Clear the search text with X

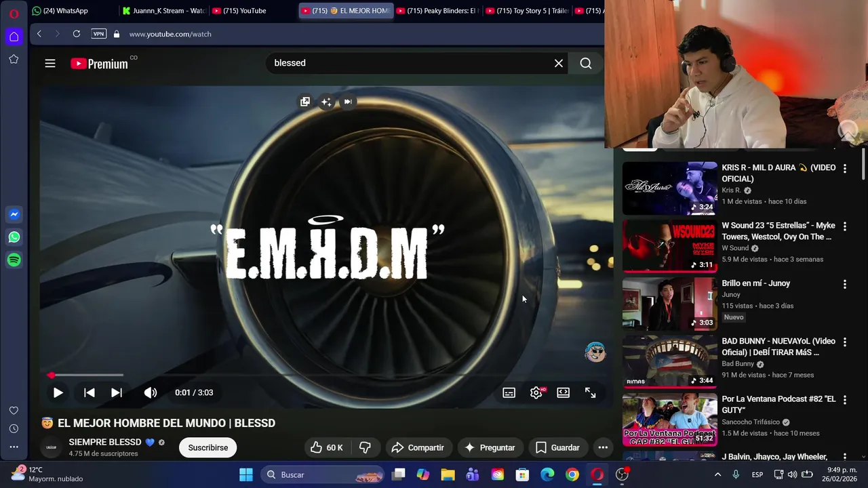pyautogui.click(x=559, y=63)
